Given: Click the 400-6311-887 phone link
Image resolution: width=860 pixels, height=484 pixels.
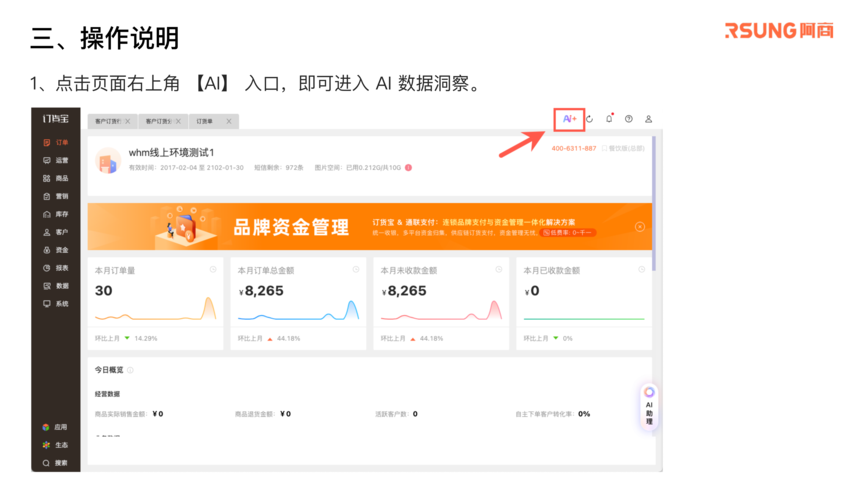Looking at the screenshot, I should tap(573, 148).
